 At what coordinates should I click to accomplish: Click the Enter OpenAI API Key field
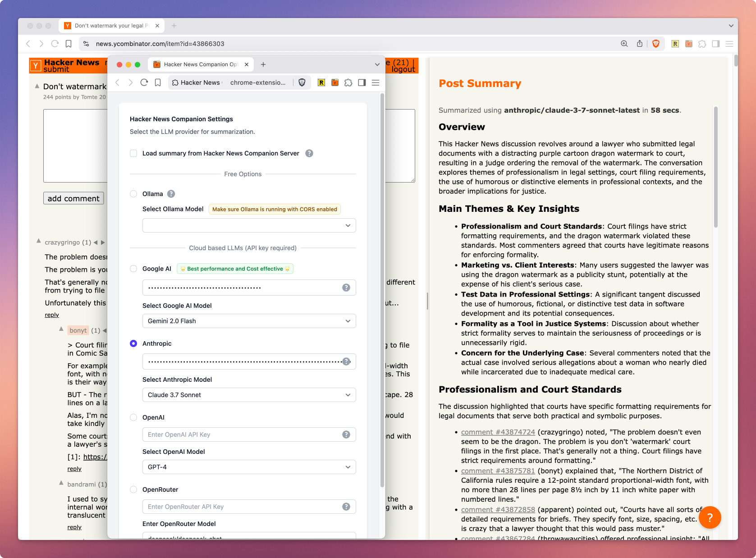tap(243, 435)
